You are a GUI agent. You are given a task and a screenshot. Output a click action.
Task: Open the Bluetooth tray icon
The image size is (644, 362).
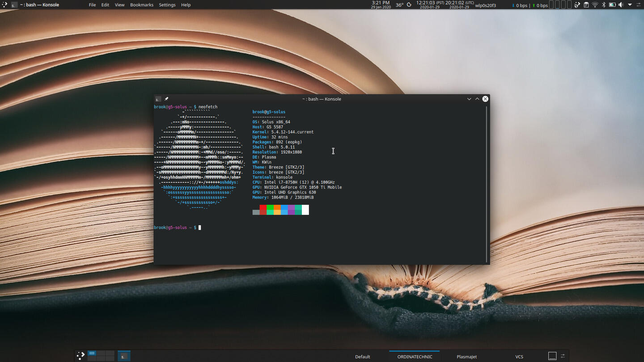603,5
